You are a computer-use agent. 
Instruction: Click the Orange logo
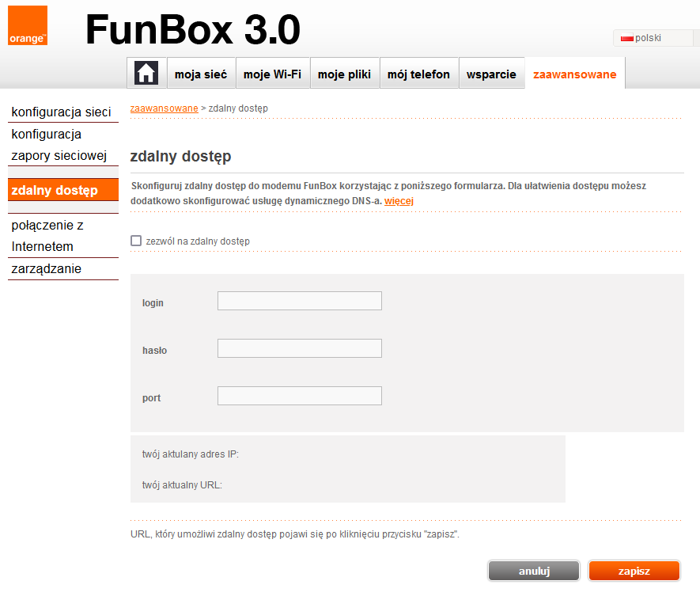tap(28, 25)
